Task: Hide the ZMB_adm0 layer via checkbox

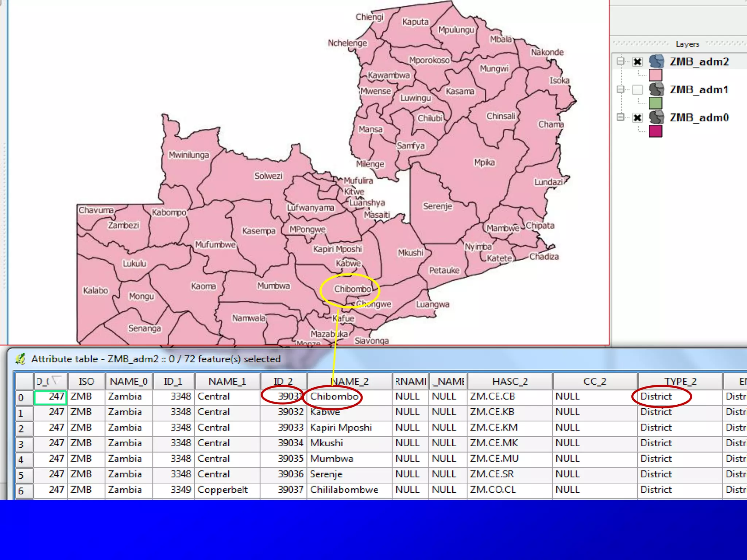Action: point(637,117)
